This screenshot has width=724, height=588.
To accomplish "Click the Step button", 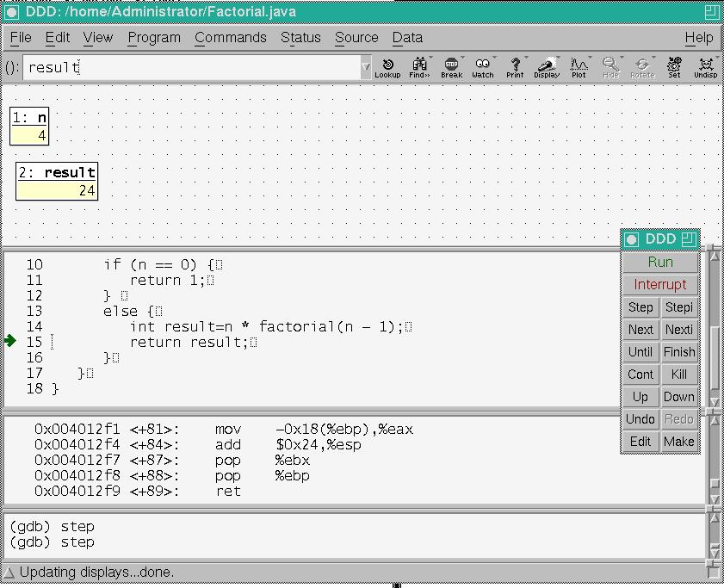I will coord(640,307).
